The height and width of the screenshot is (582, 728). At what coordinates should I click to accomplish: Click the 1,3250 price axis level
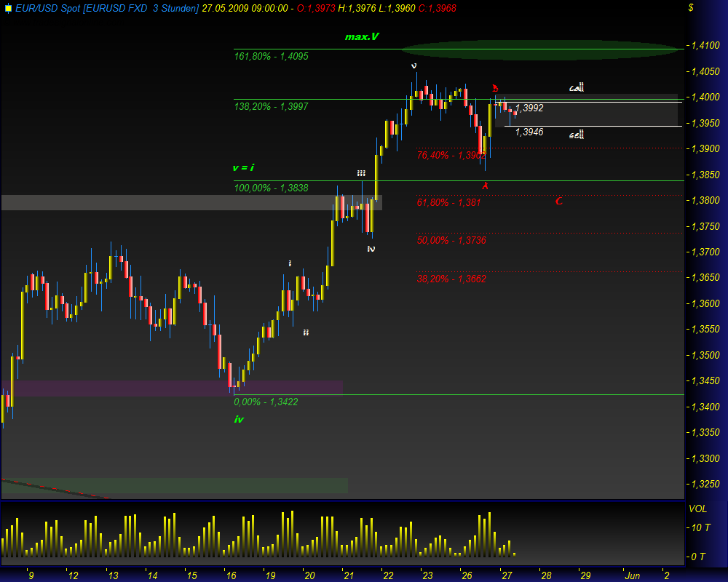point(705,484)
